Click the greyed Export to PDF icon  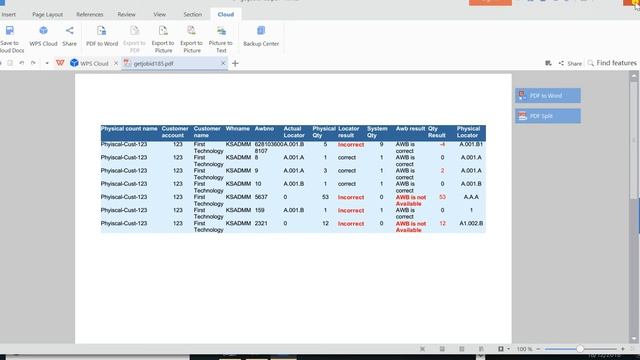[134, 31]
